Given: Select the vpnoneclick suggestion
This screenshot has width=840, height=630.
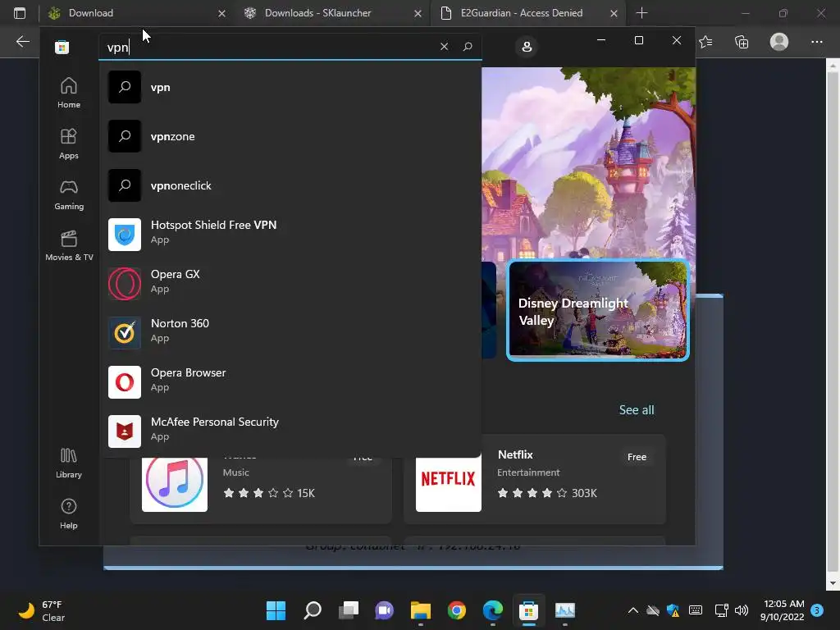Looking at the screenshot, I should [290, 186].
